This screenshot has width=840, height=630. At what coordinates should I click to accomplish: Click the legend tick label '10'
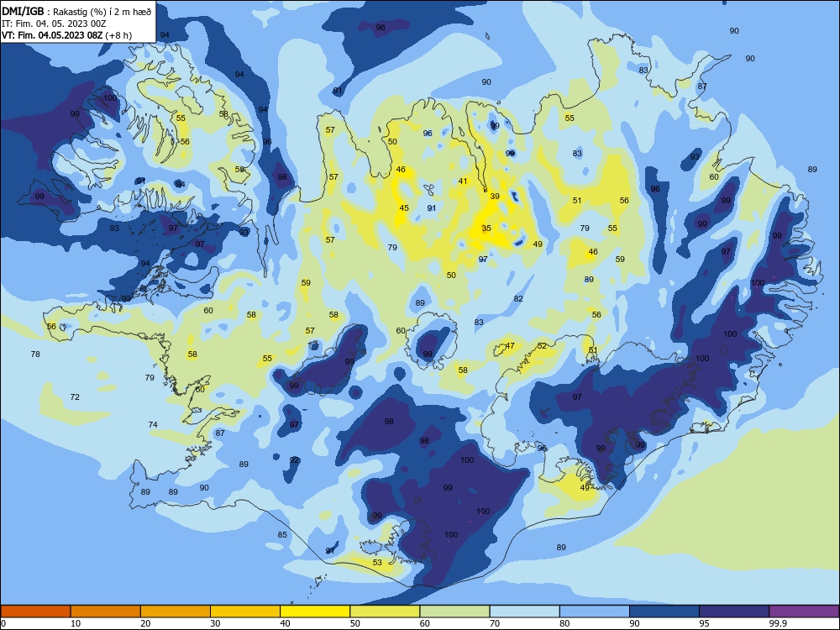[76, 623]
